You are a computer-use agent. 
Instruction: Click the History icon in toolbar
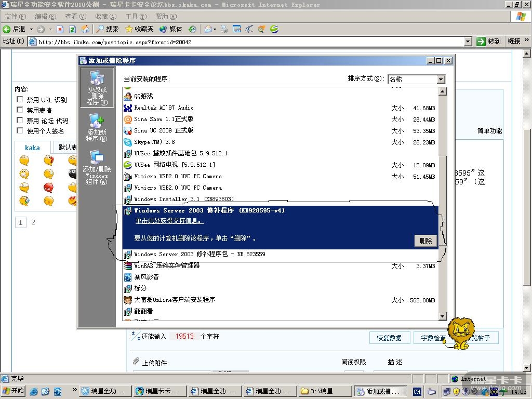pos(192,29)
